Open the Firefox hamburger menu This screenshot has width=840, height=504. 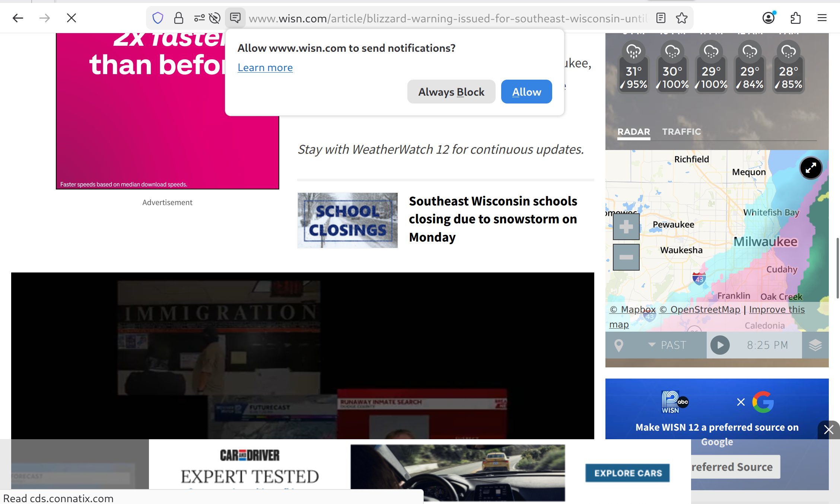[x=822, y=18]
